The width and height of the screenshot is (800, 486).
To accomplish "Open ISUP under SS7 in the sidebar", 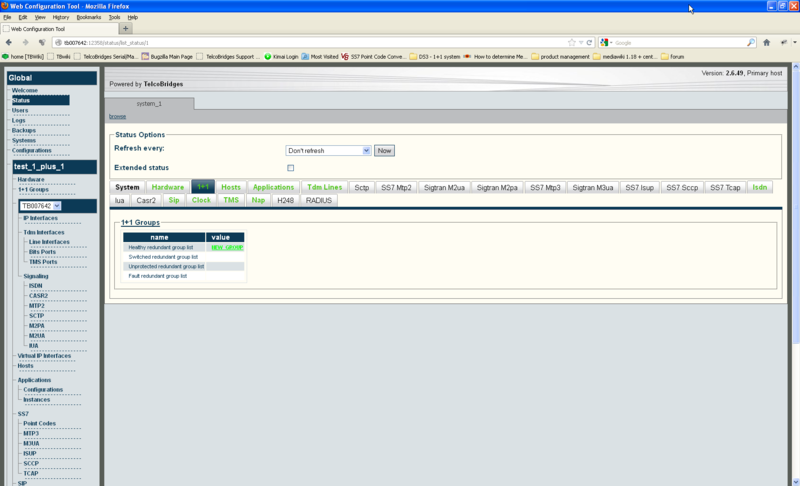I will point(30,453).
